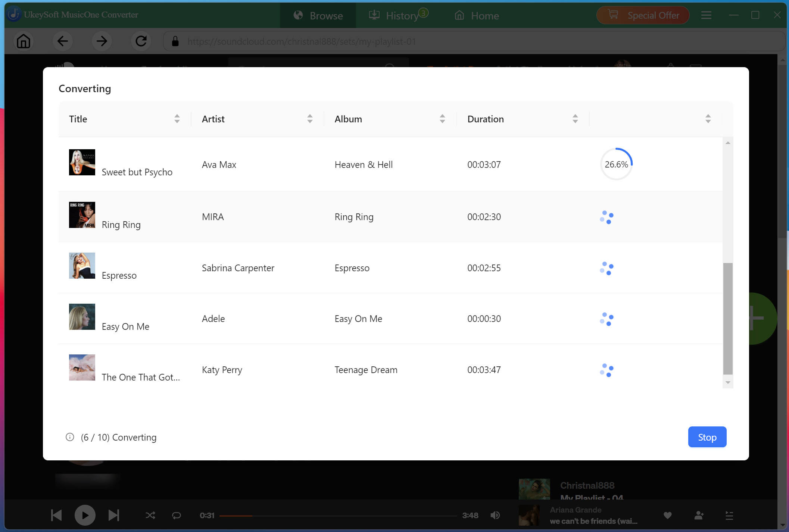The height and width of the screenshot is (532, 789).
Task: Click the playback progress bar
Action: click(x=338, y=516)
